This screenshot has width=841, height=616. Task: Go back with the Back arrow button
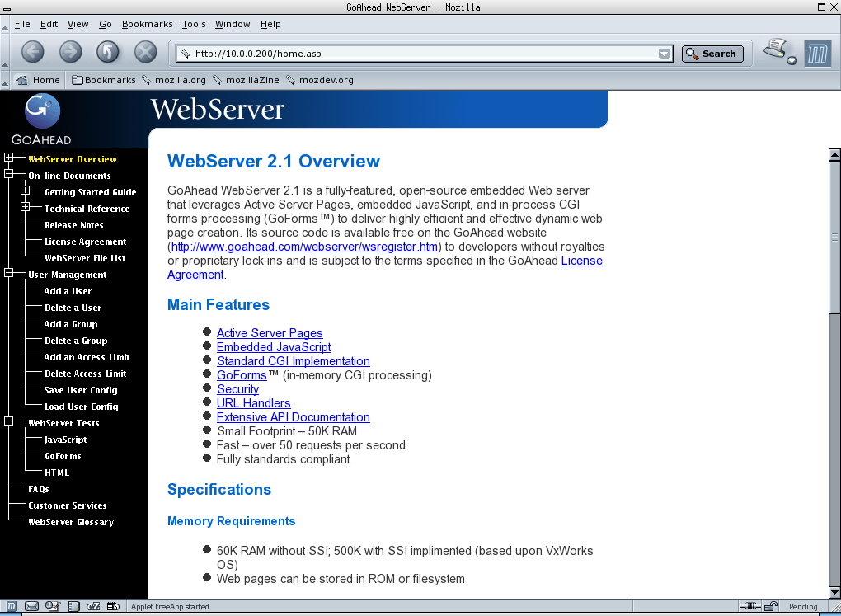click(33, 52)
